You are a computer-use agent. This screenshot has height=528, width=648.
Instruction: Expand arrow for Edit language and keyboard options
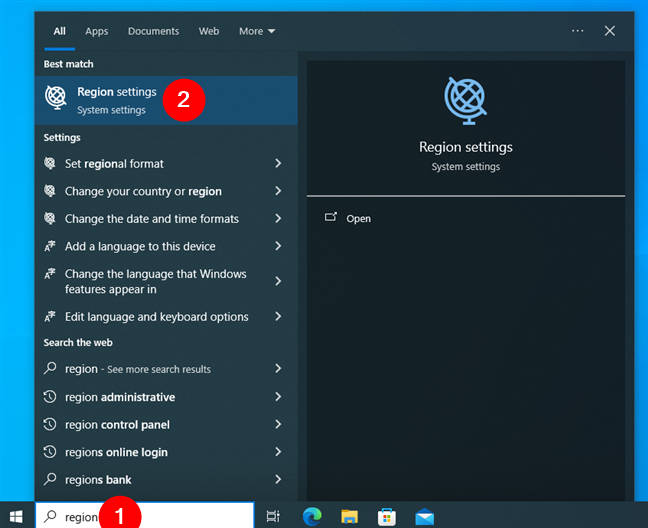click(x=278, y=316)
